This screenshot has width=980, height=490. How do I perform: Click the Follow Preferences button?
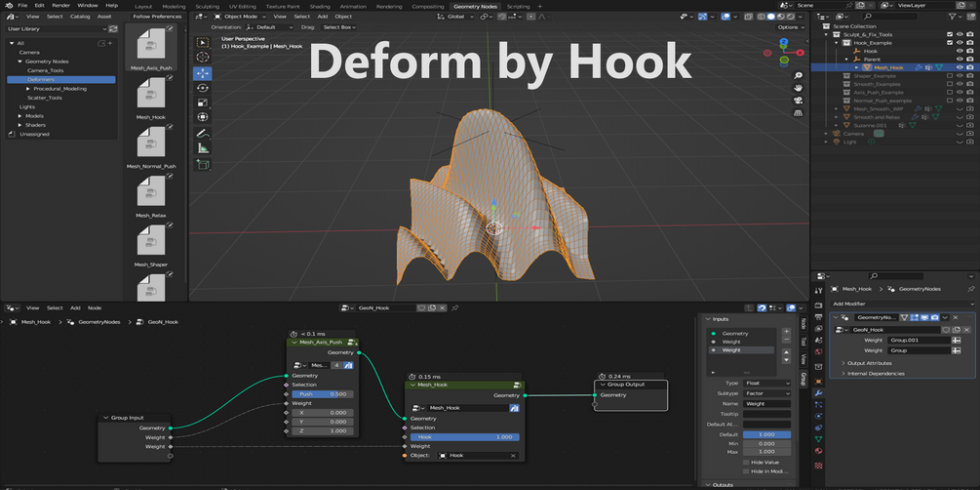click(x=157, y=17)
